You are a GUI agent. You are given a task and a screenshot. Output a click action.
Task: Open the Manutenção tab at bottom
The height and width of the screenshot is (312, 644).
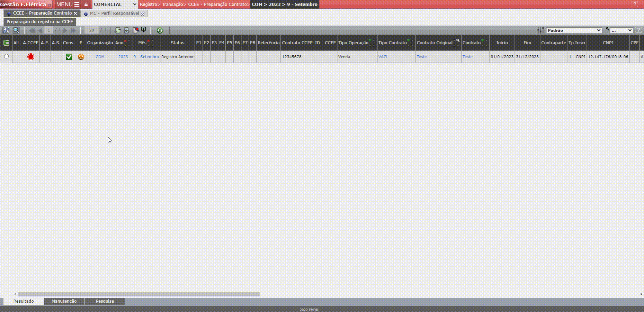[x=64, y=301]
